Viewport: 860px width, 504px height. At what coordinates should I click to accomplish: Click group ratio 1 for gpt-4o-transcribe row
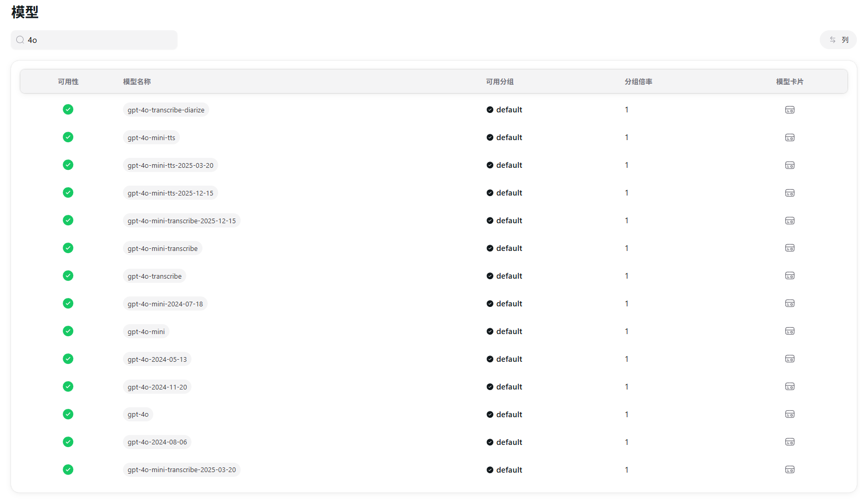click(x=627, y=276)
